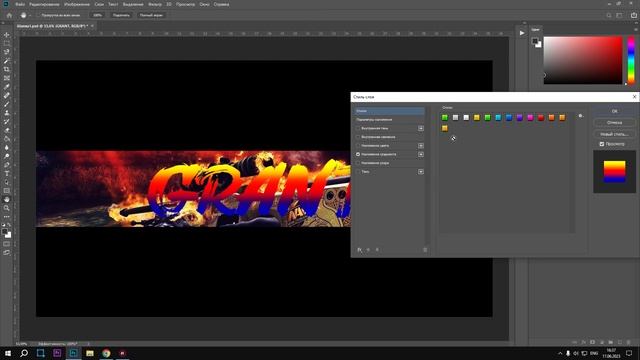Click the 100% zoom button
640x360 pixels.
click(x=97, y=15)
